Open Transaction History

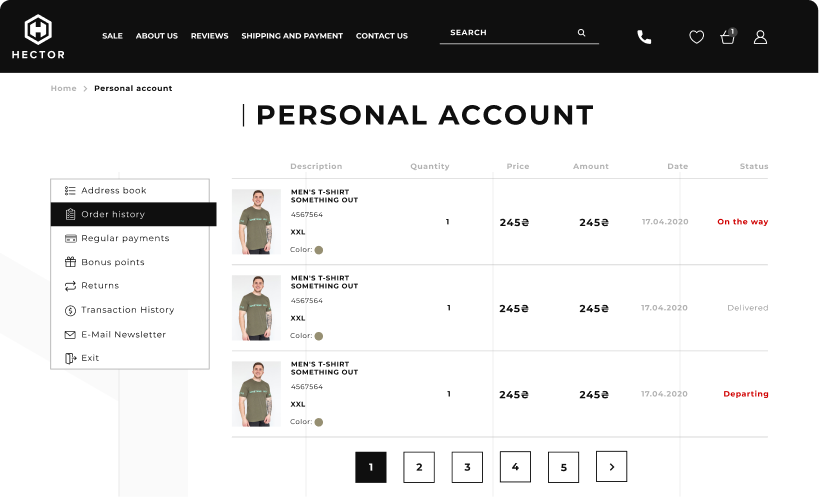(130, 310)
